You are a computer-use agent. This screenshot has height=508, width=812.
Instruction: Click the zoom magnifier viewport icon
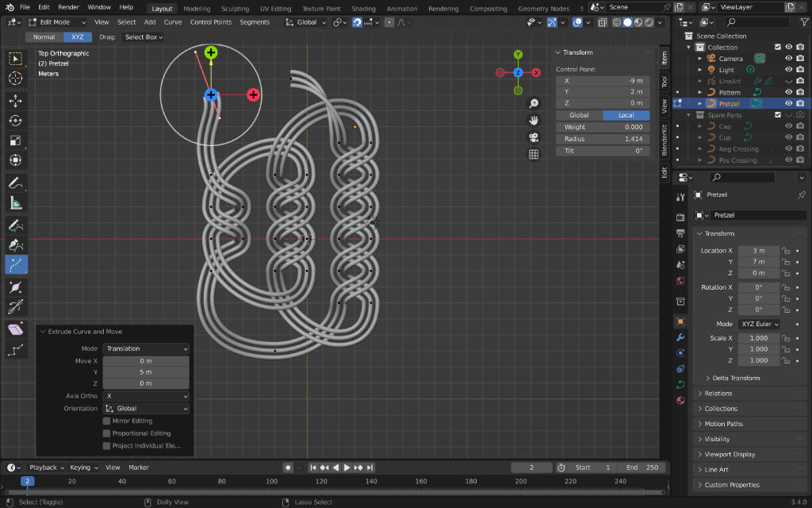point(534,103)
